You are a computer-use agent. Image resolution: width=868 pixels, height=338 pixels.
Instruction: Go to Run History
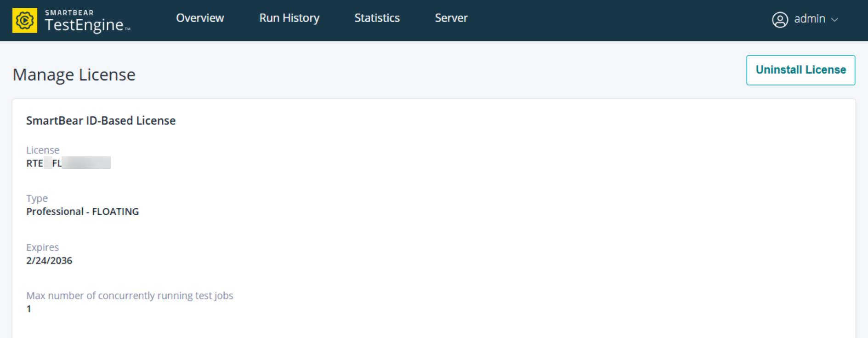pyautogui.click(x=289, y=18)
